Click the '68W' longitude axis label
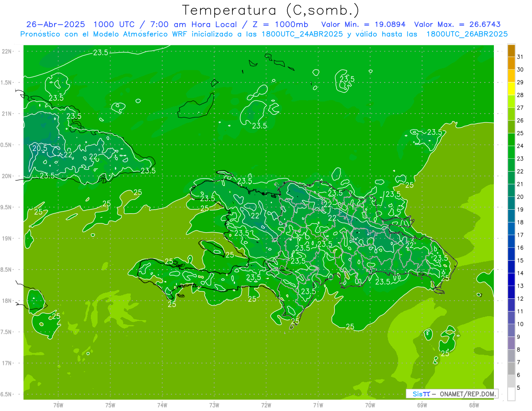 point(474,405)
